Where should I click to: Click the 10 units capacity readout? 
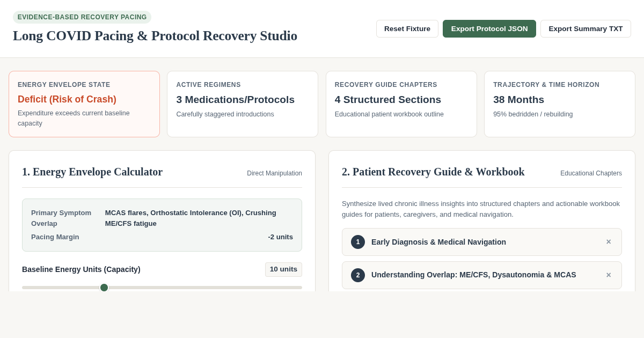click(x=283, y=269)
